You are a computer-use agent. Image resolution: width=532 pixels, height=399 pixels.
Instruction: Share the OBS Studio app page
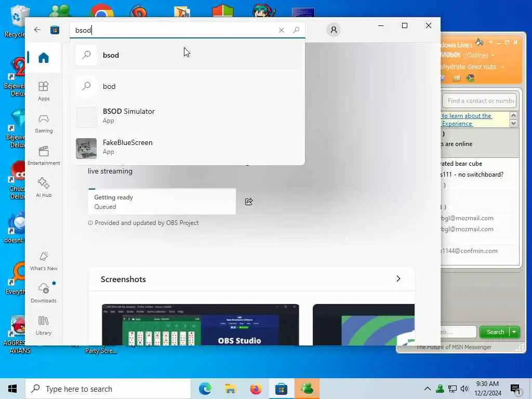pos(249,202)
